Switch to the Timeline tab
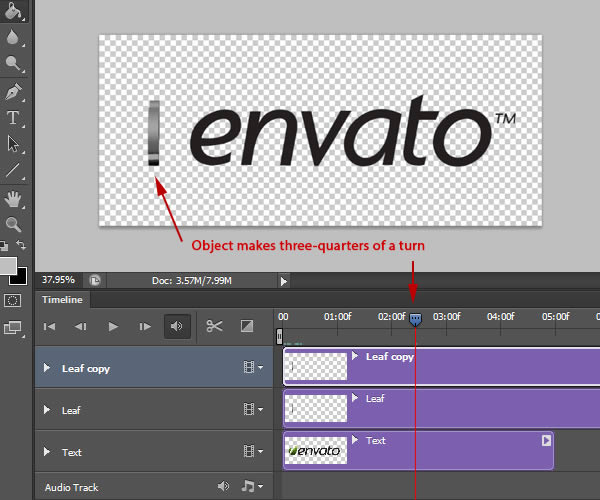 click(62, 300)
